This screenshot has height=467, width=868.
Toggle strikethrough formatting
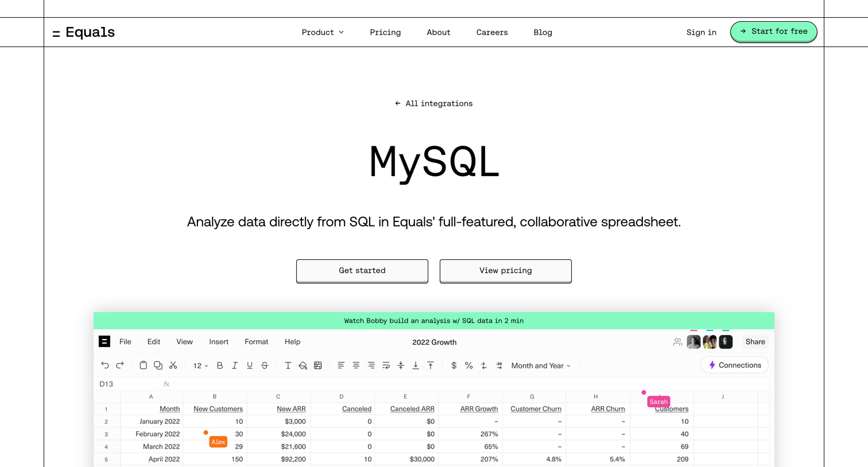[x=265, y=365]
